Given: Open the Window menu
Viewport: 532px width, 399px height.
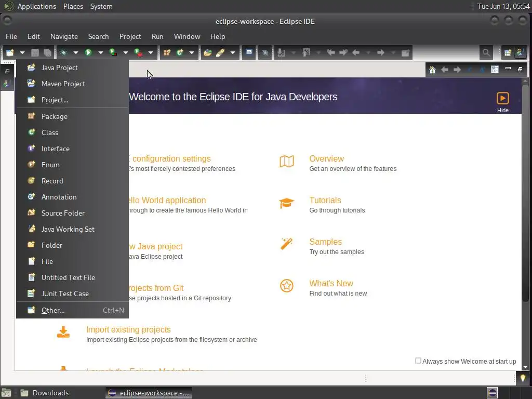Looking at the screenshot, I should [187, 36].
